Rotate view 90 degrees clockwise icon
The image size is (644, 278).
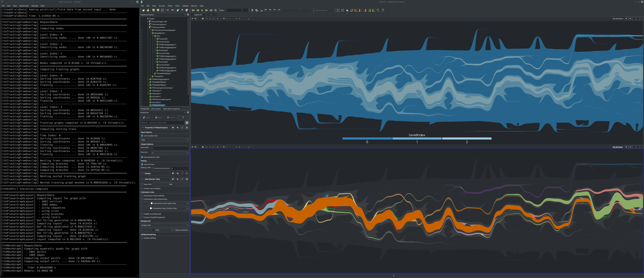click(x=378, y=10)
